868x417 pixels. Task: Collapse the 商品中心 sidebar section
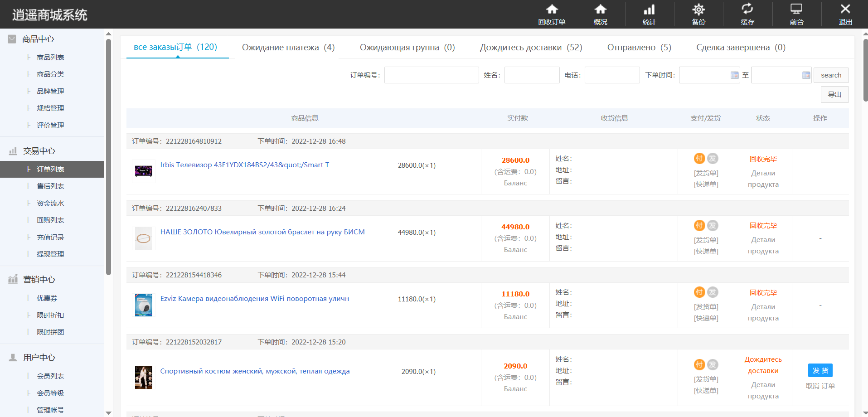tap(38, 39)
